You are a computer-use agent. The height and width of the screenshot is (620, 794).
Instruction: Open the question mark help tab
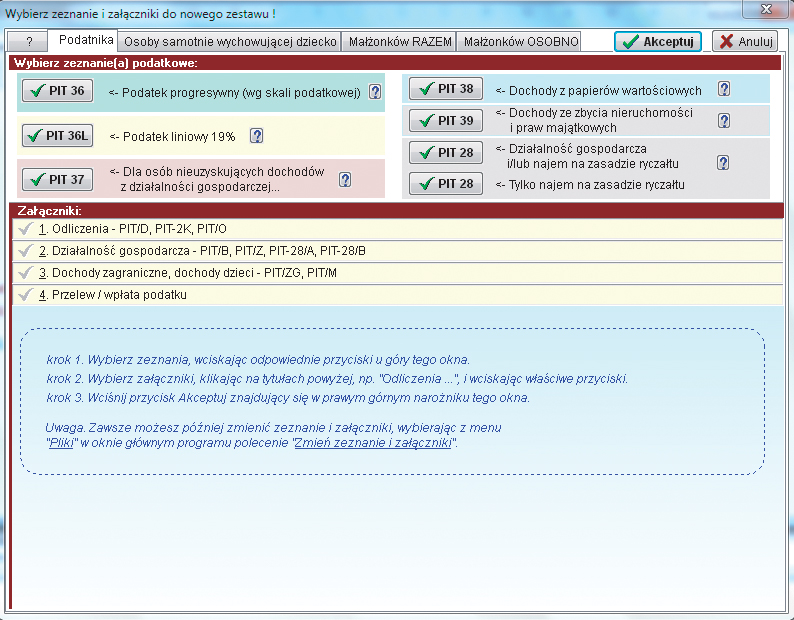tap(29, 42)
